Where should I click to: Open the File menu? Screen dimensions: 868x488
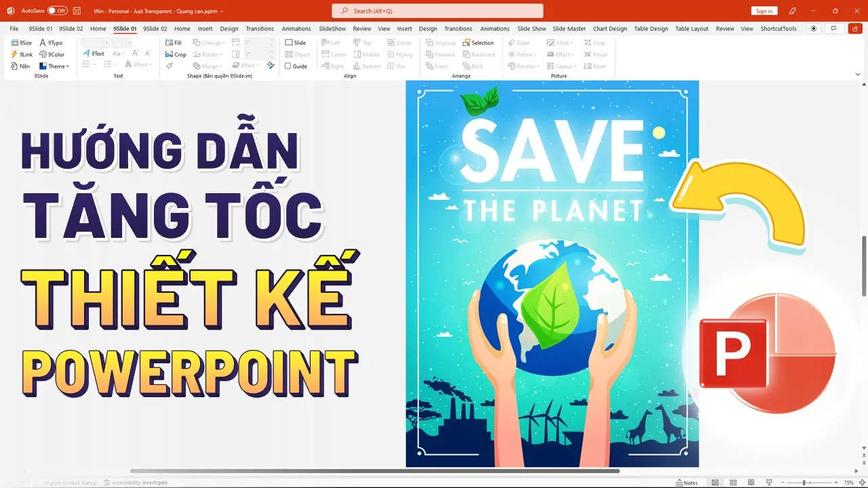click(14, 28)
